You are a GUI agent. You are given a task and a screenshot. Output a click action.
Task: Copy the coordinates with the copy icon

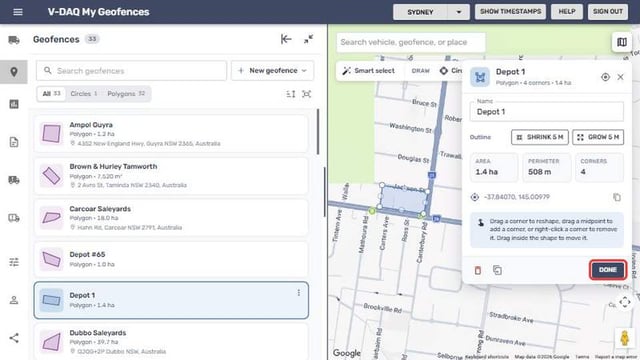[617, 197]
